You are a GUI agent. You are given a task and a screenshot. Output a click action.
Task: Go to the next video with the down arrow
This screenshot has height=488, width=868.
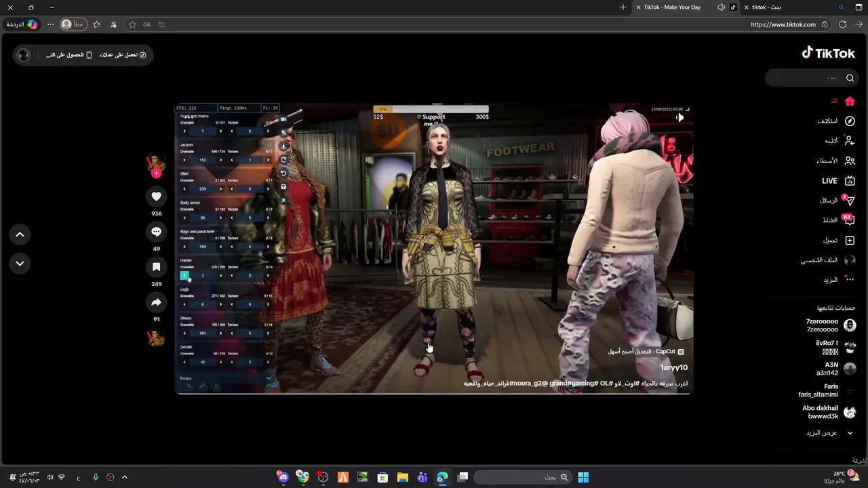pos(20,263)
